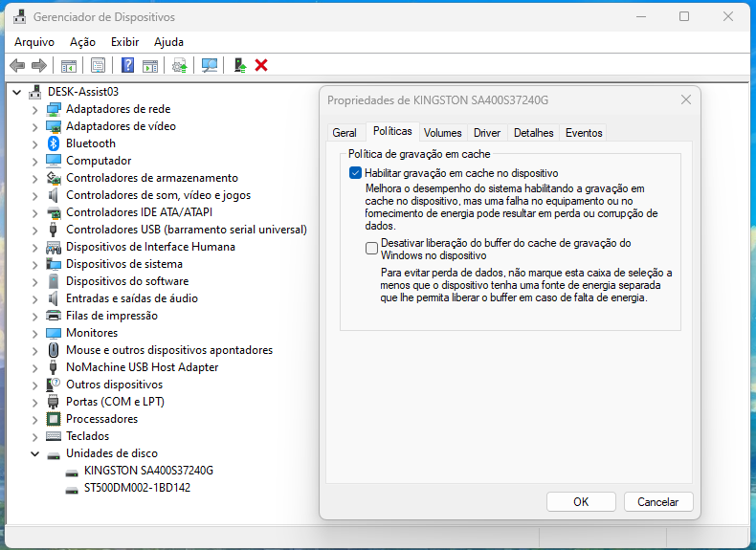The height and width of the screenshot is (550, 756).
Task: Click the Portas (COM e LPT) icon
Action: (x=53, y=402)
